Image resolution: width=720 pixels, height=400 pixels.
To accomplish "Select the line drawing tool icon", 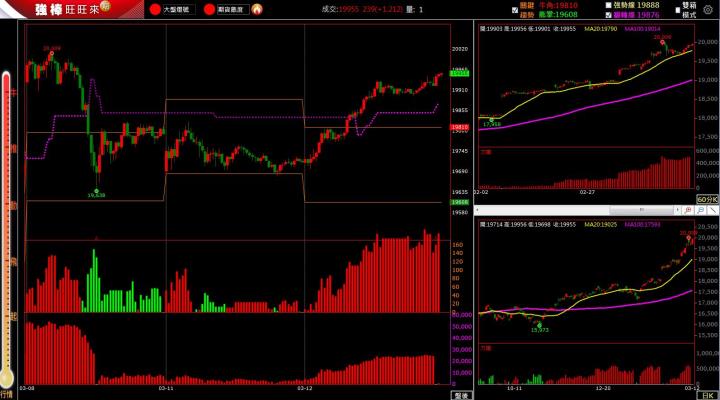I will [x=713, y=210].
